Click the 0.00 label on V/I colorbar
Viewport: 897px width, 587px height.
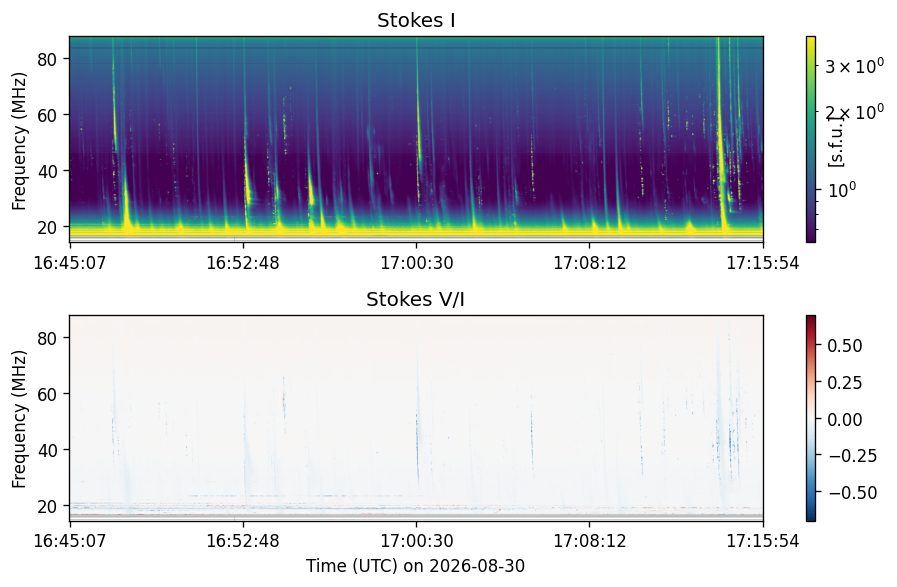(844, 420)
